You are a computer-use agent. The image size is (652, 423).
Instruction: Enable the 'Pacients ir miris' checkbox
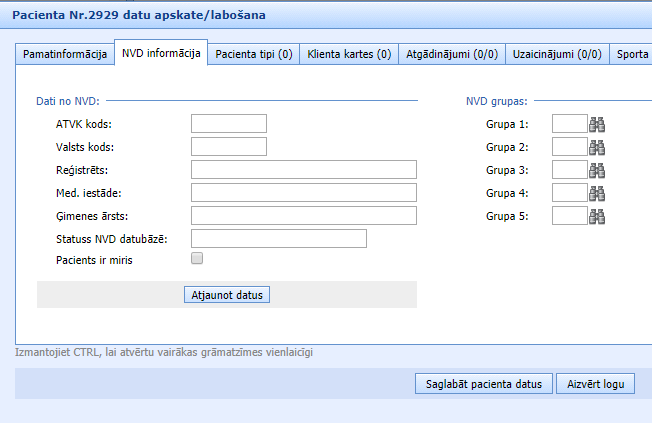pyautogui.click(x=197, y=259)
